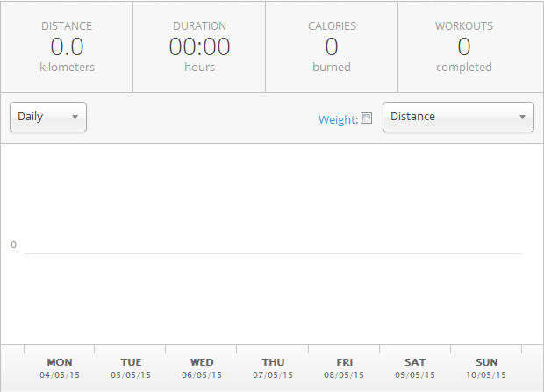This screenshot has height=392, width=544.
Task: Click the TUE 05/05/15 day column
Action: coord(131,367)
